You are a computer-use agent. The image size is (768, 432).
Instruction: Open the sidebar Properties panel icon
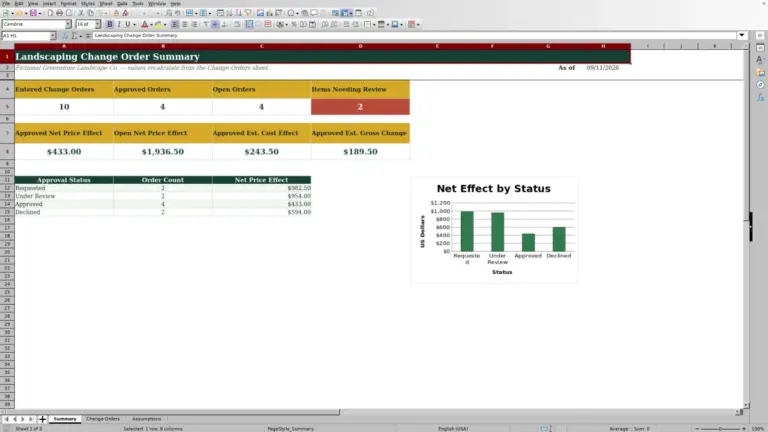tap(760, 48)
